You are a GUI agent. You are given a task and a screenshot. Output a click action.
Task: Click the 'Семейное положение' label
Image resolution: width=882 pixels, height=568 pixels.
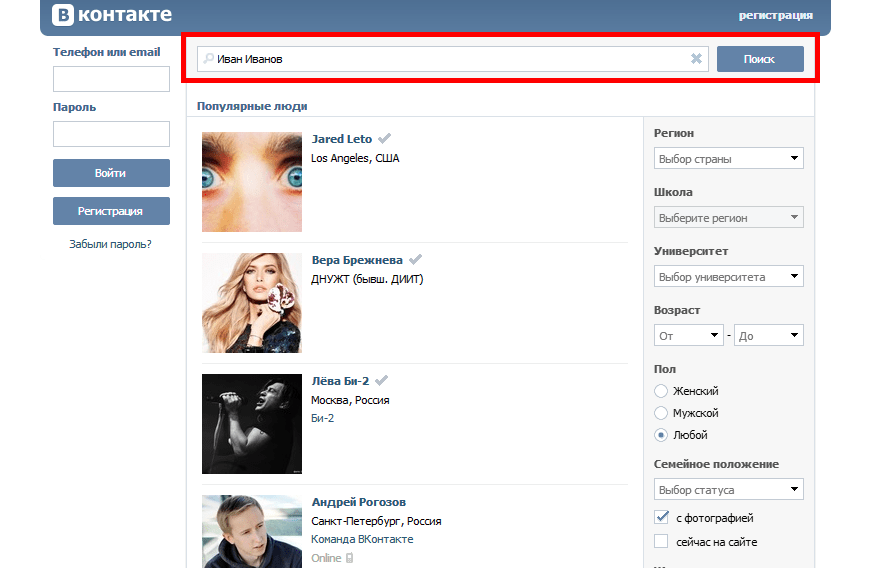point(716,464)
